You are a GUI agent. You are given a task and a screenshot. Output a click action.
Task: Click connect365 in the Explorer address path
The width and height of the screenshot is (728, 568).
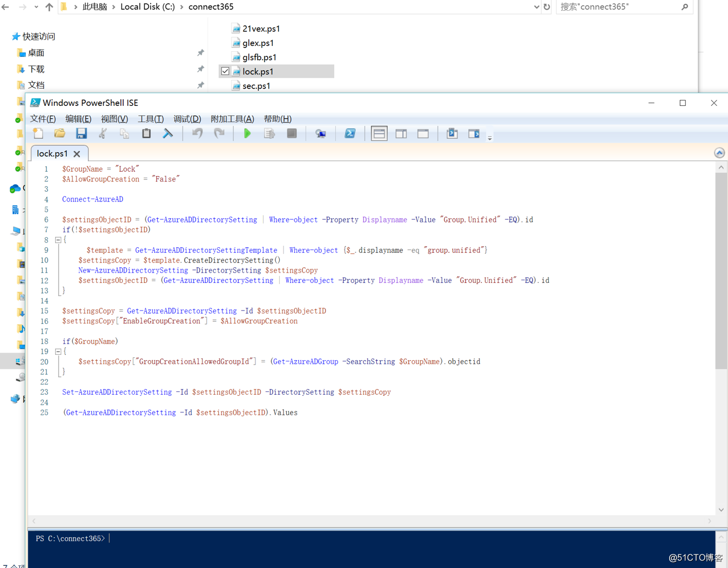pyautogui.click(x=211, y=7)
